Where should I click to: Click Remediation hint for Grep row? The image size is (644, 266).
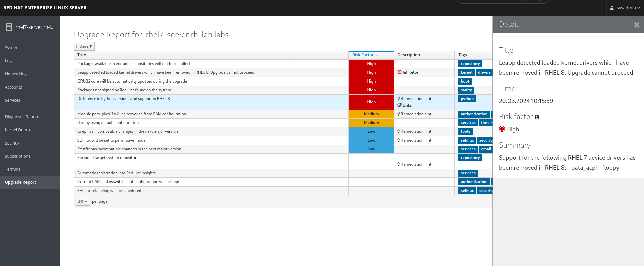pos(416,131)
